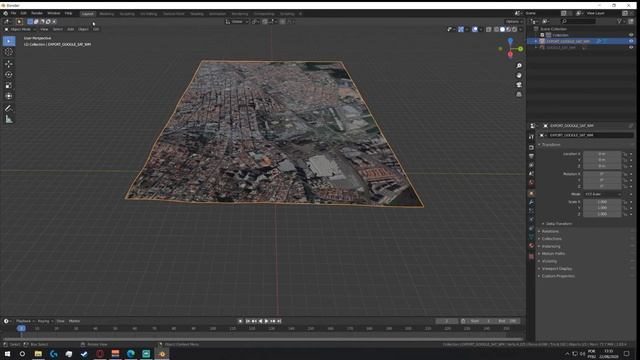
Task: Switch perspective/orthographic grid gizmo
Action: pyautogui.click(x=519, y=94)
